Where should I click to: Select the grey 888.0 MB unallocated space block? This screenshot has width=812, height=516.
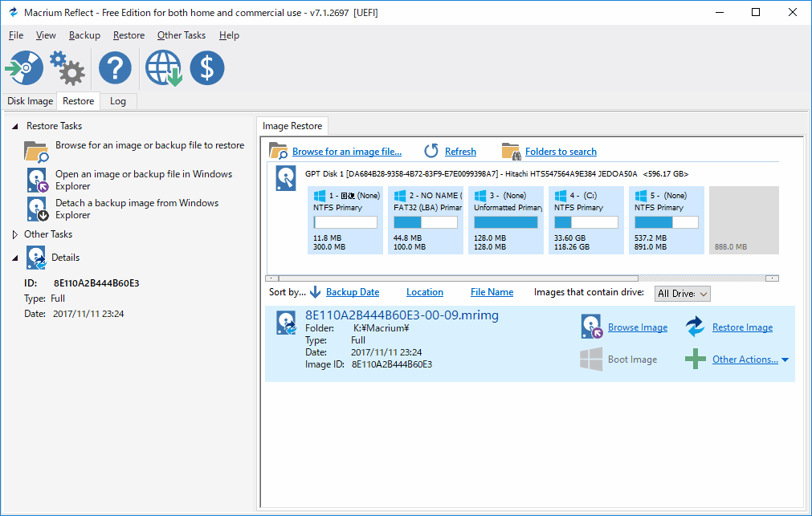pyautogui.click(x=745, y=221)
